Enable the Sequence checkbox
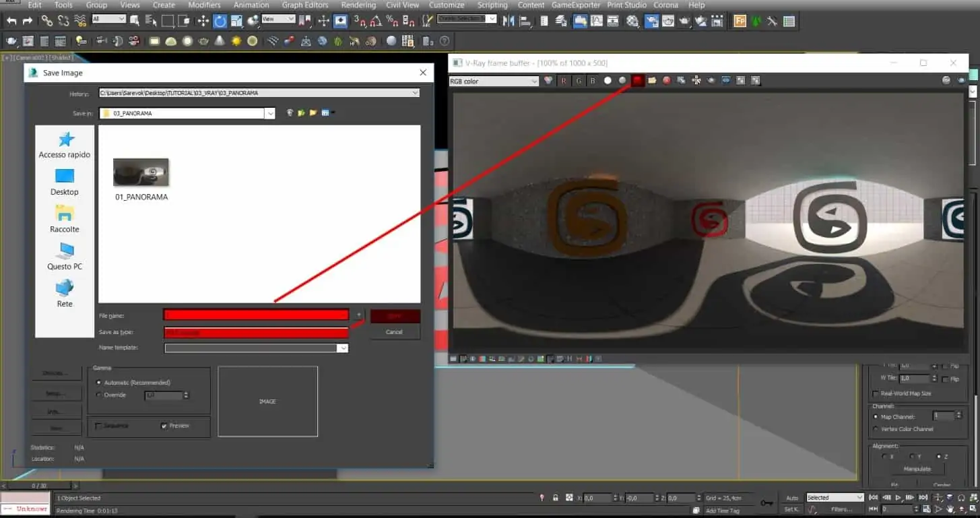The height and width of the screenshot is (518, 980). (x=98, y=426)
